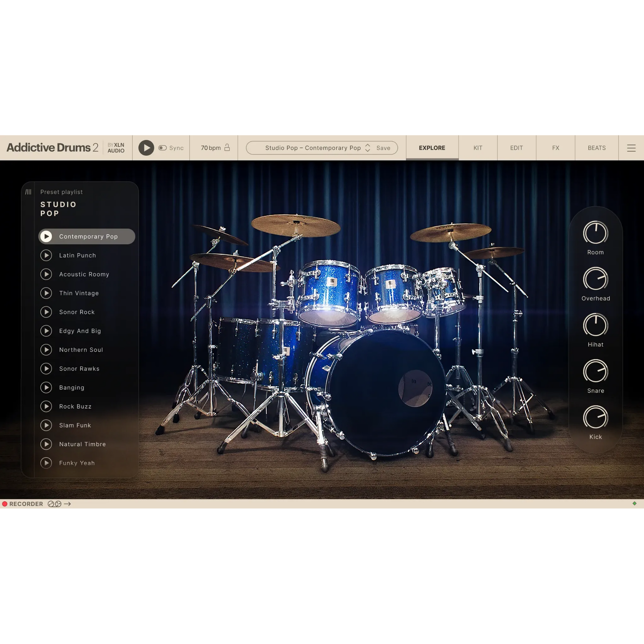Click the 70 bpm tempo value
644x644 pixels.
coord(211,148)
